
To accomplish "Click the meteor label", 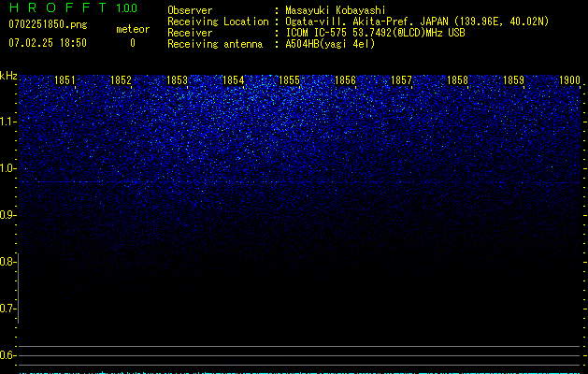I will [133, 29].
